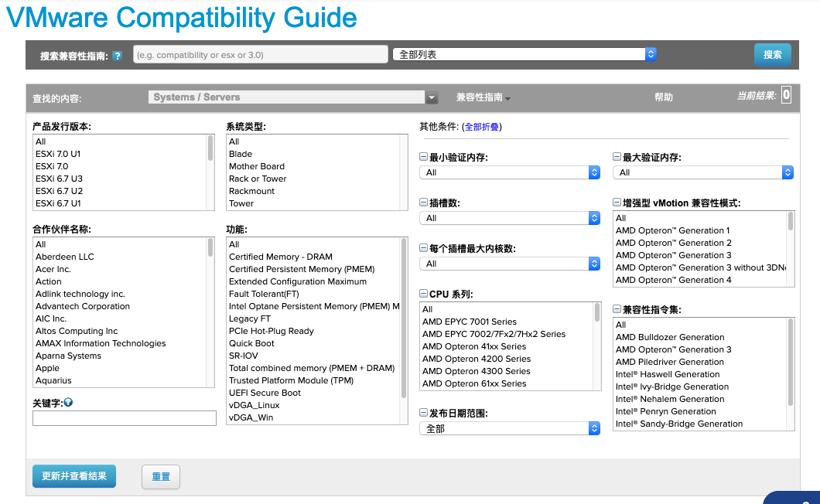Click the keyword help icon next to 关键字
820x504 pixels.
[x=68, y=403]
